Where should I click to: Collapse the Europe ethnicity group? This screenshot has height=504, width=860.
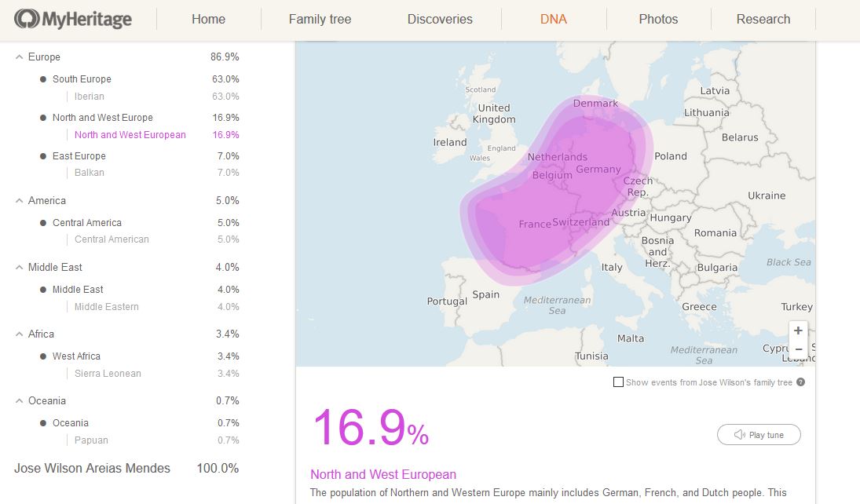coord(20,57)
